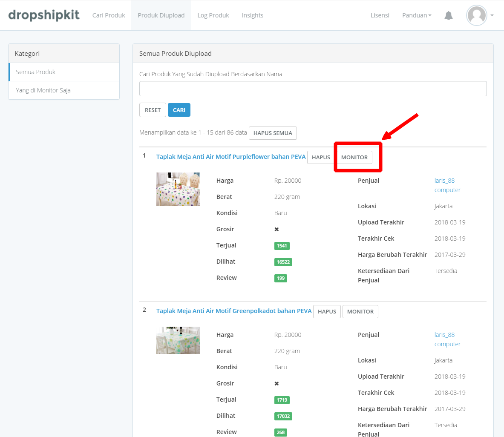Open the Produk Diupload tab
The width and height of the screenshot is (504, 437).
pos(161,15)
